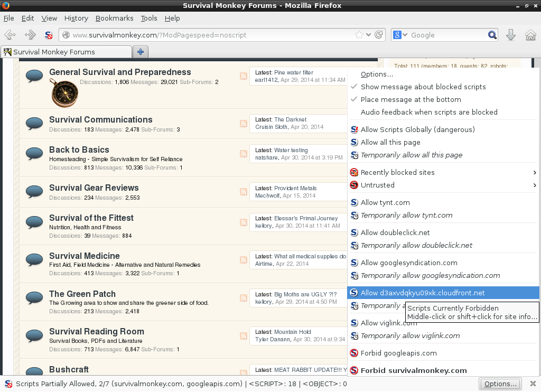Choose Allow Scripts Globally (dangerous)
541x392 pixels.
pyautogui.click(x=443, y=129)
